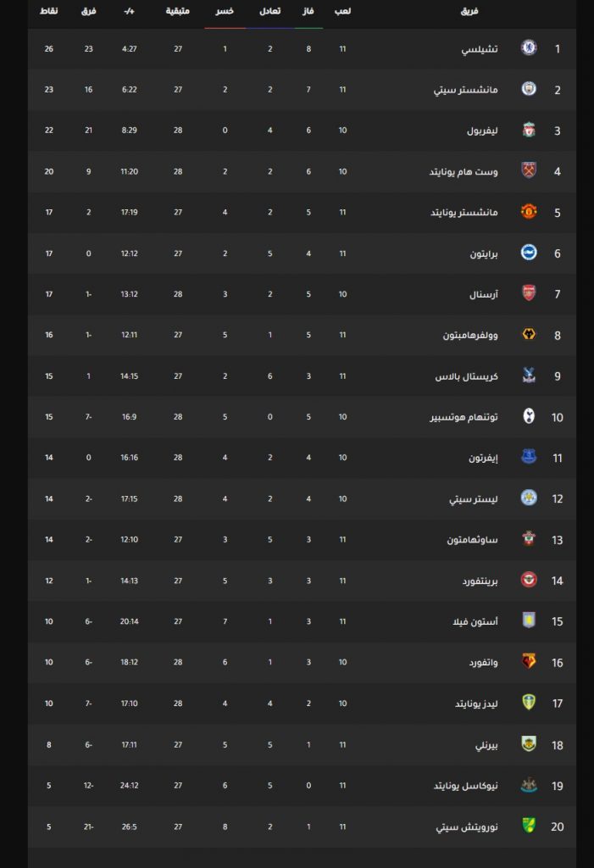The width and height of the screenshot is (594, 868).
Task: Click the Watford club badge
Action: tap(529, 662)
